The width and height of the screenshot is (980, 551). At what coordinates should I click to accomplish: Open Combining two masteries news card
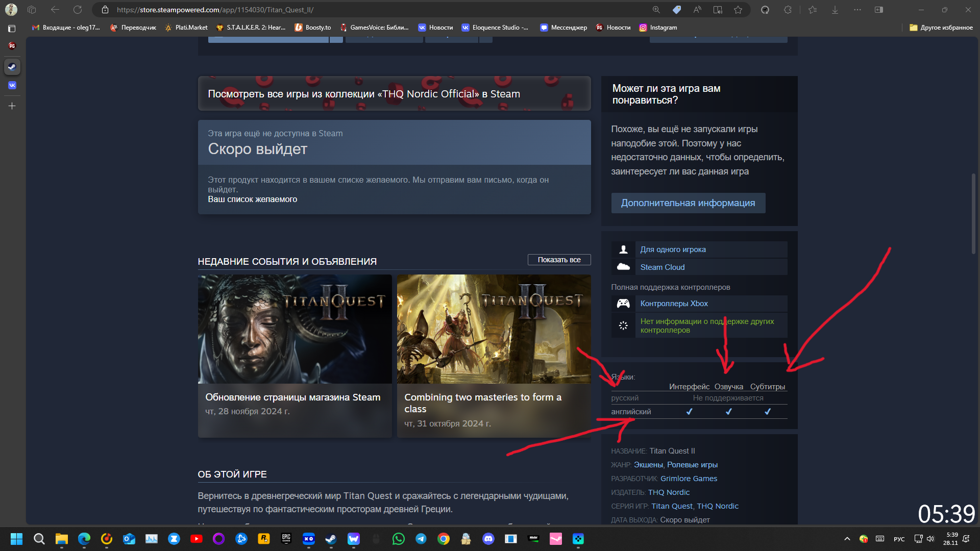click(x=494, y=356)
